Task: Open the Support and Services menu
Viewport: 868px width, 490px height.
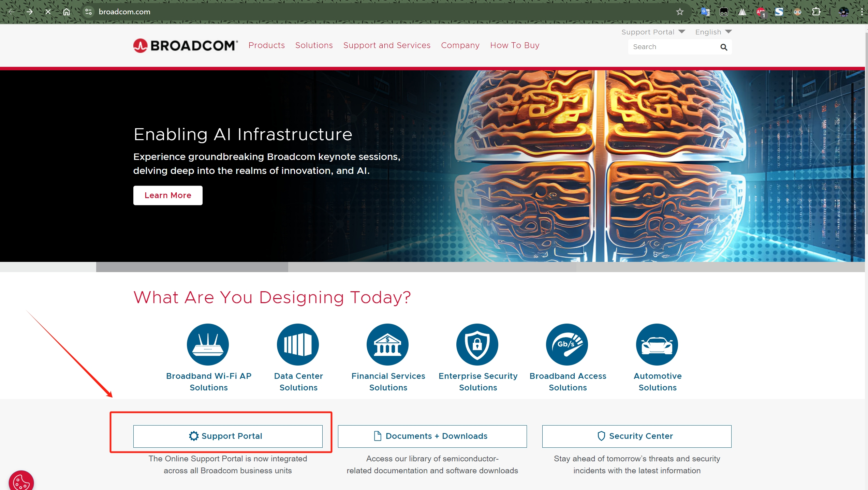Action: [387, 45]
